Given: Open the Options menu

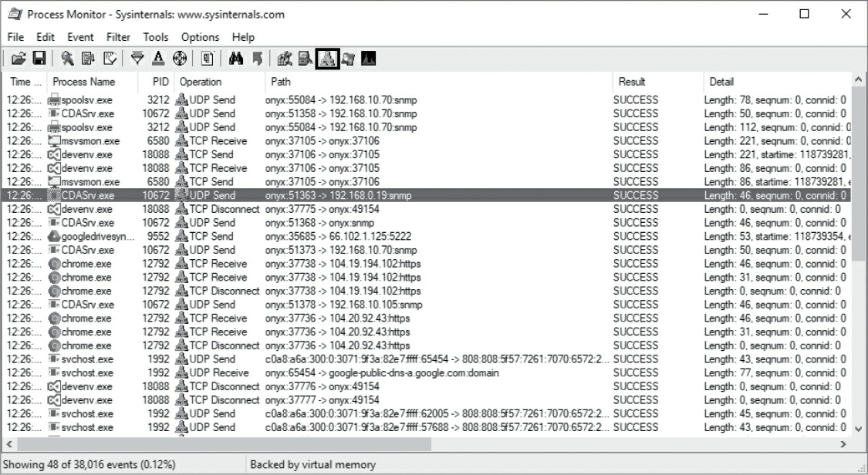Looking at the screenshot, I should pos(201,37).
